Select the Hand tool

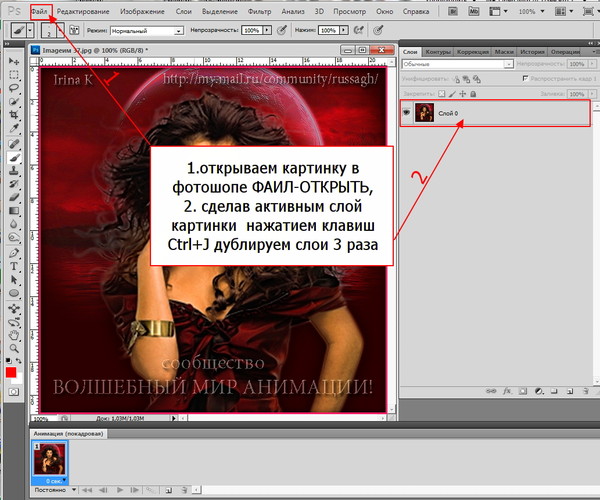14,336
